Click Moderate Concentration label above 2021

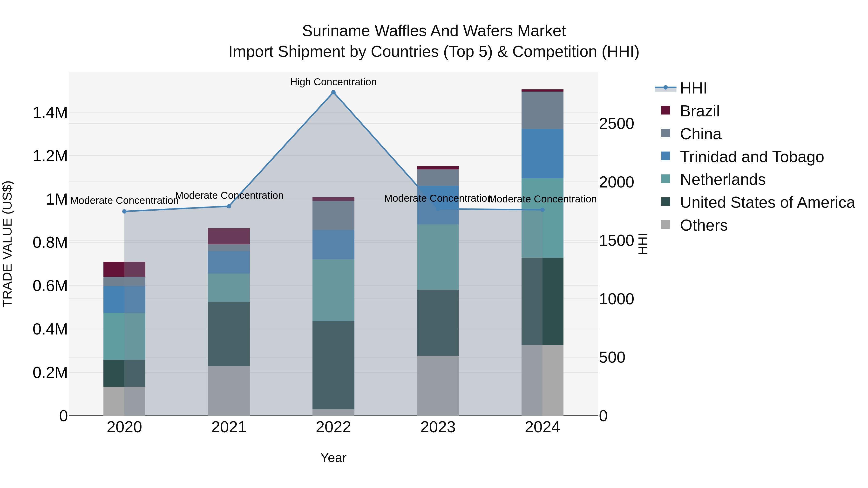point(229,195)
